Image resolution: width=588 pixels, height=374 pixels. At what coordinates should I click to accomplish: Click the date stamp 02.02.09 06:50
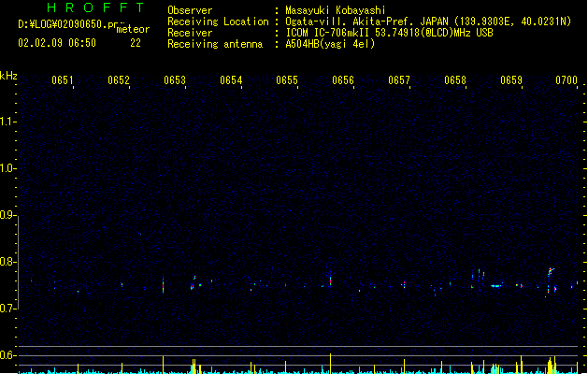57,43
